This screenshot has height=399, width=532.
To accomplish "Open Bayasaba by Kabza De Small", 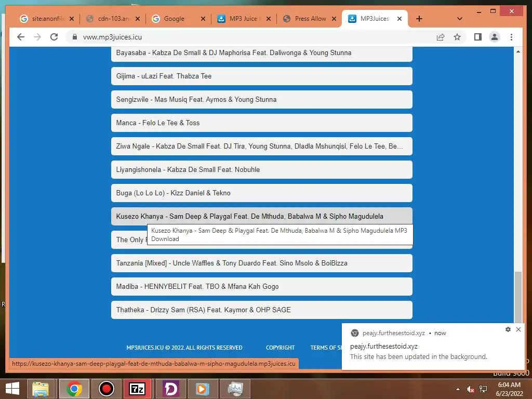I will point(262,53).
